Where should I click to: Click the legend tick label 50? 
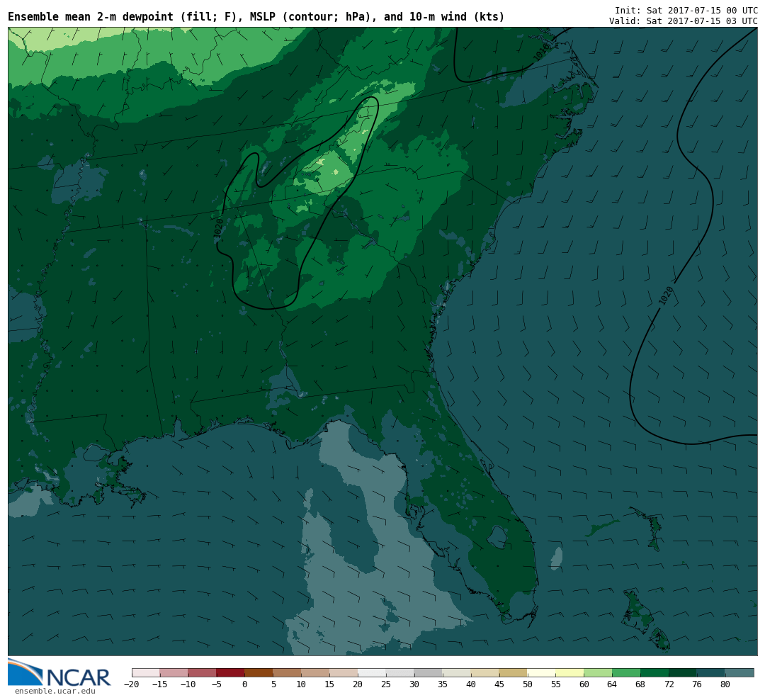pyautogui.click(x=528, y=684)
